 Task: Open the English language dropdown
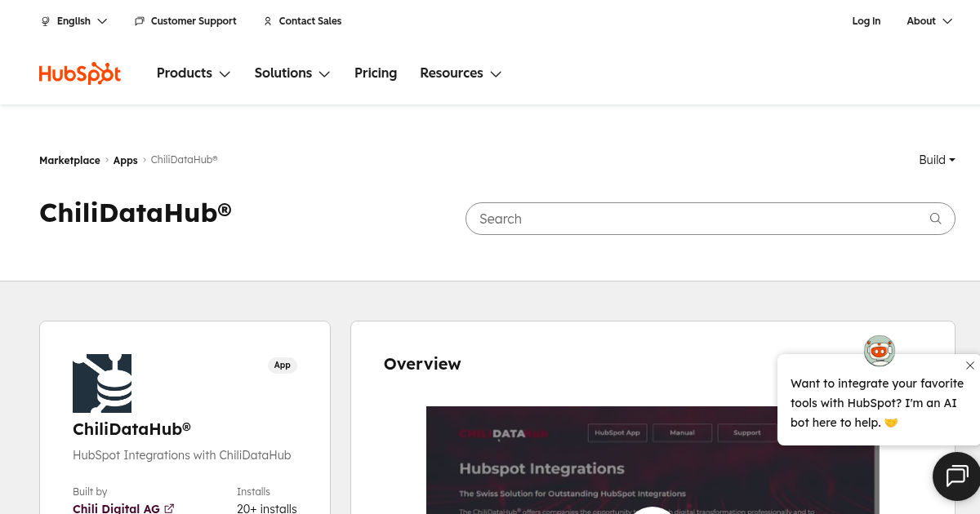74,21
